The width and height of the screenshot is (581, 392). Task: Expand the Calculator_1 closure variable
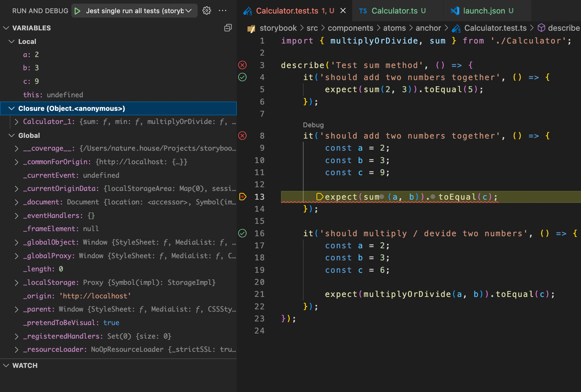[x=16, y=122]
